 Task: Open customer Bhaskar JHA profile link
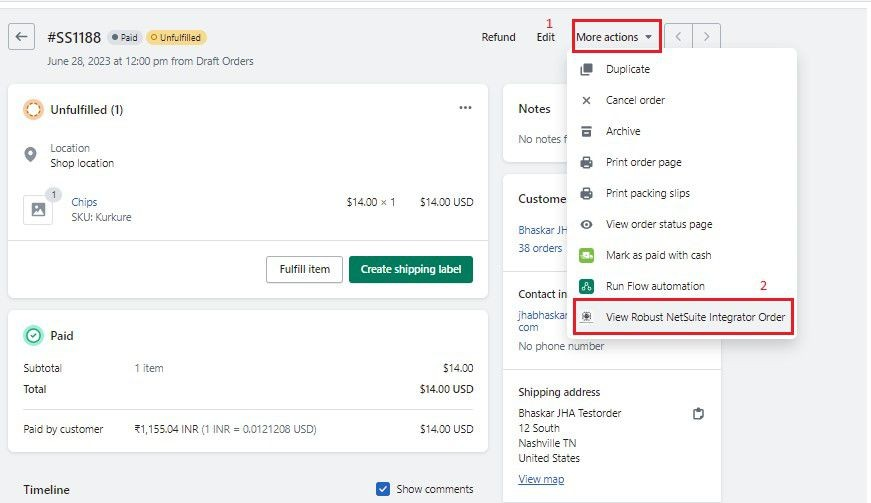coord(543,230)
